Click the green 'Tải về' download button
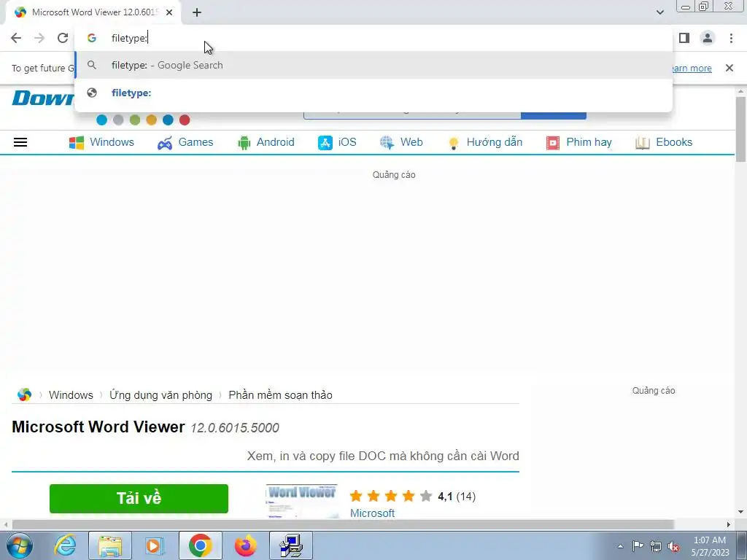The width and height of the screenshot is (747, 560). [x=139, y=499]
